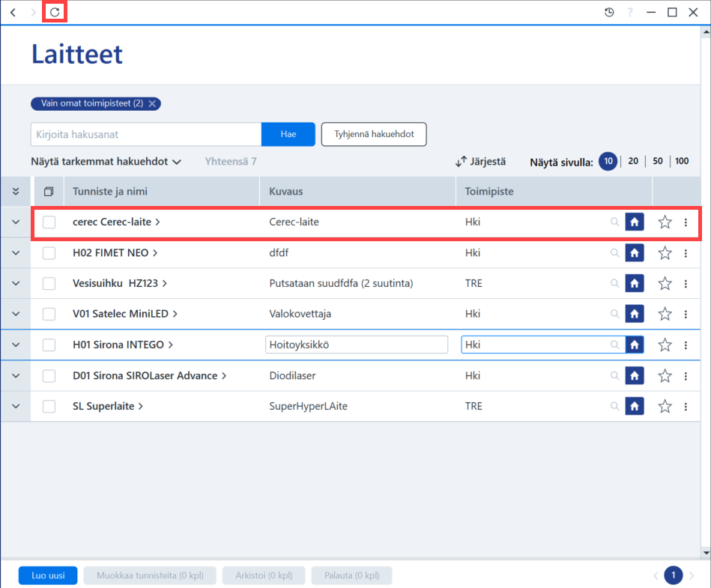The height and width of the screenshot is (588, 711).
Task: Click Tyhjennä hakuehdot button
Action: (x=374, y=134)
